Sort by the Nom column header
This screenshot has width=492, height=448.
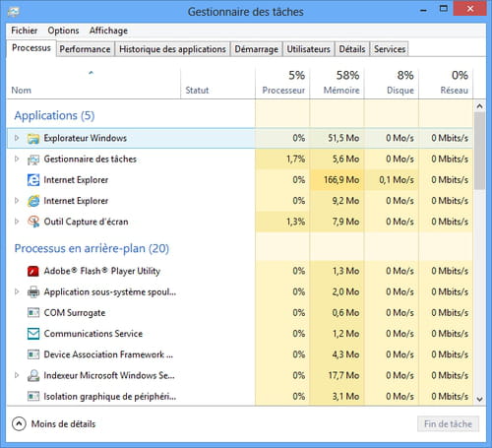tap(93, 84)
